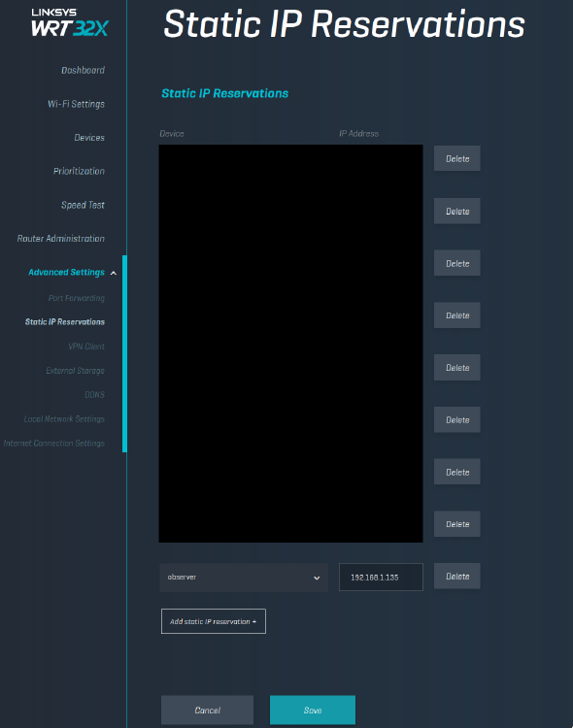The image size is (573, 728).
Task: Cancel the reservation changes
Action: [207, 710]
